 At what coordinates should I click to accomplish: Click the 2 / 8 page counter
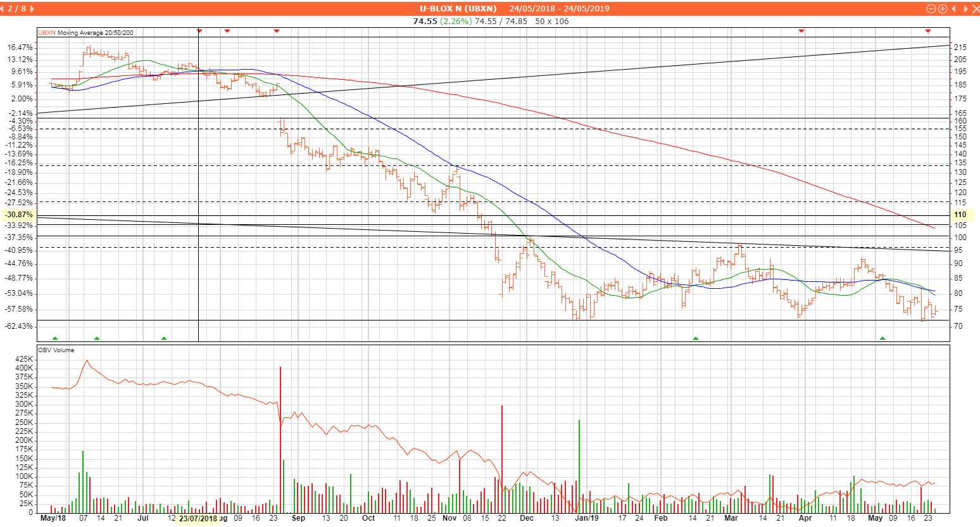(18, 9)
